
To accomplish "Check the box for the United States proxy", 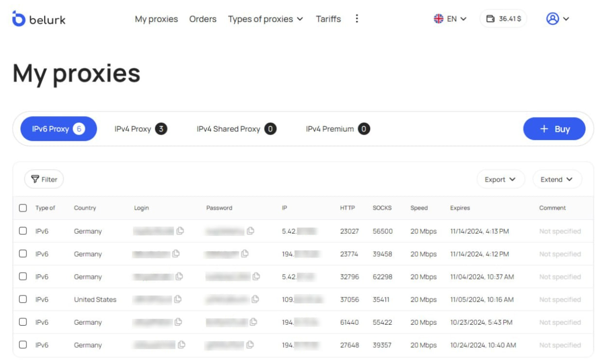I will [x=23, y=299].
